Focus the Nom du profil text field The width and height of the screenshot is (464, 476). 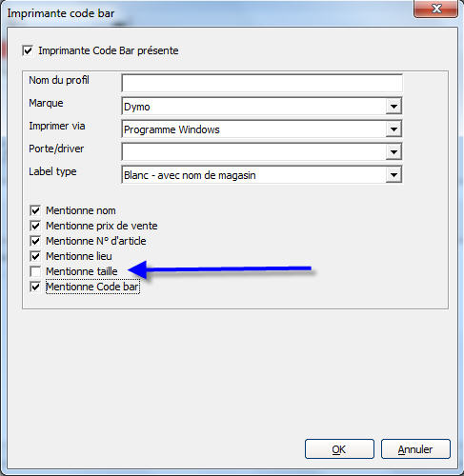(262, 84)
